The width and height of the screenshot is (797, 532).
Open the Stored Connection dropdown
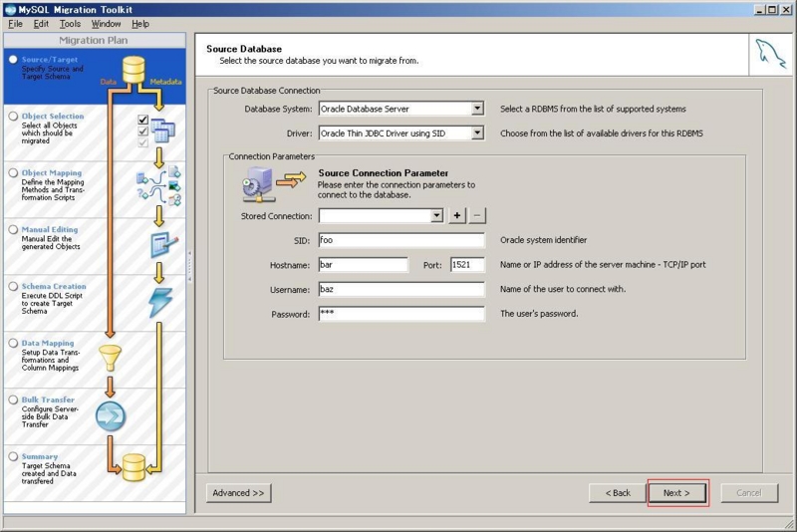click(x=436, y=215)
